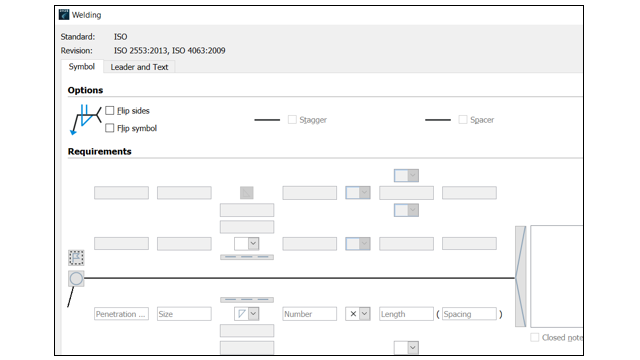Click the Length input field
The image size is (640, 360).
[x=406, y=314]
